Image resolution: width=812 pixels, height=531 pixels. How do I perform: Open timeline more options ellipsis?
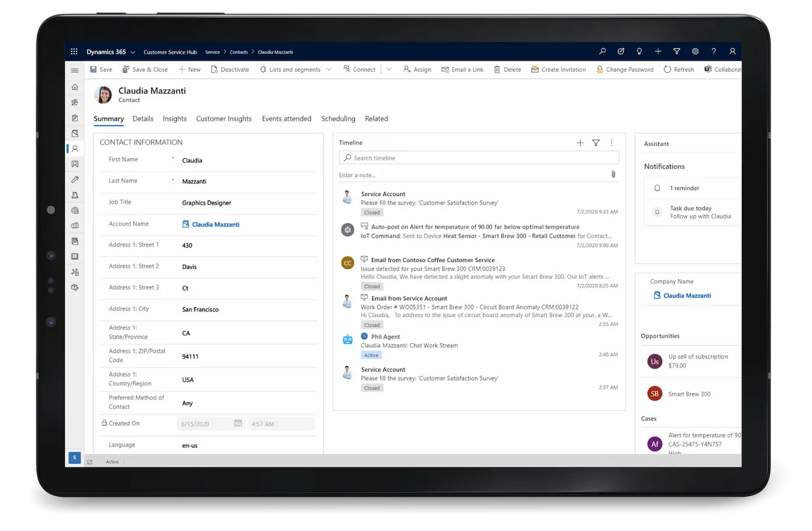tap(611, 143)
